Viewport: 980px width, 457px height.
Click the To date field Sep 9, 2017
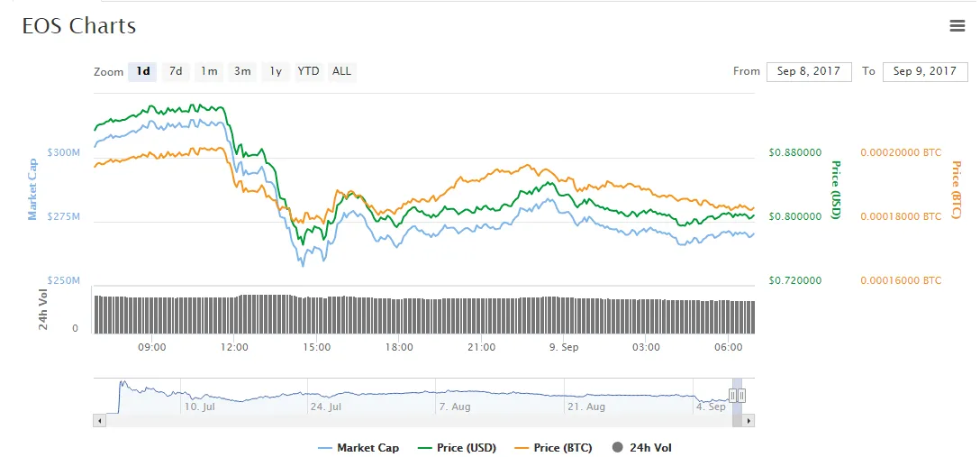click(x=925, y=71)
